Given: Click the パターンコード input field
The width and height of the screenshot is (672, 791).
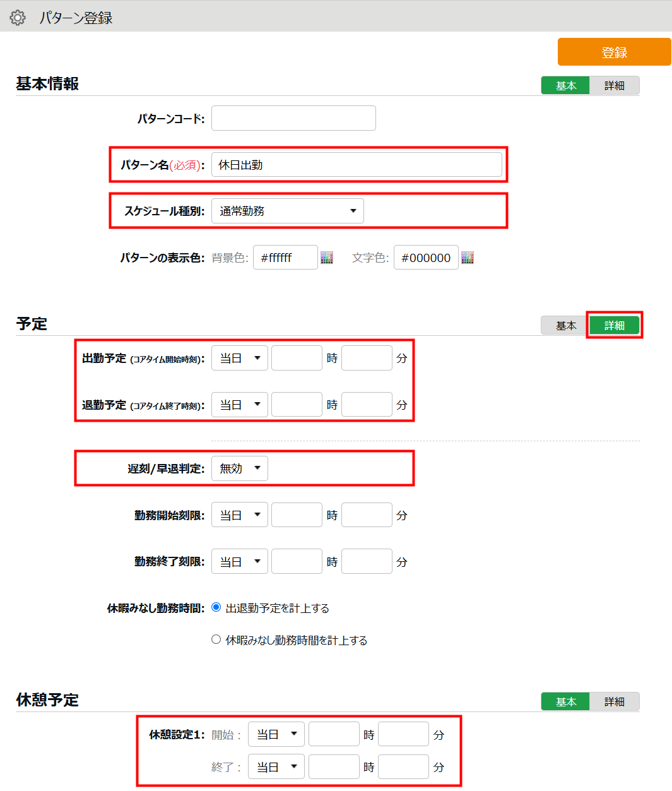Looking at the screenshot, I should [293, 118].
